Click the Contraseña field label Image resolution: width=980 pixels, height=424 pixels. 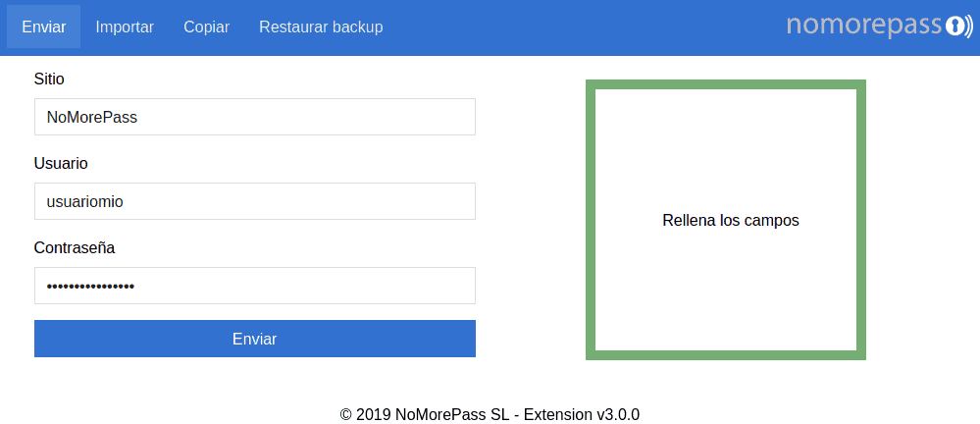tap(75, 247)
